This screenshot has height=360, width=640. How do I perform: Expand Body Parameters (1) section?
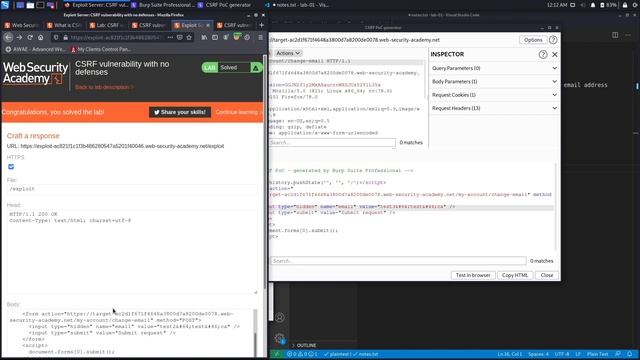pos(494,82)
